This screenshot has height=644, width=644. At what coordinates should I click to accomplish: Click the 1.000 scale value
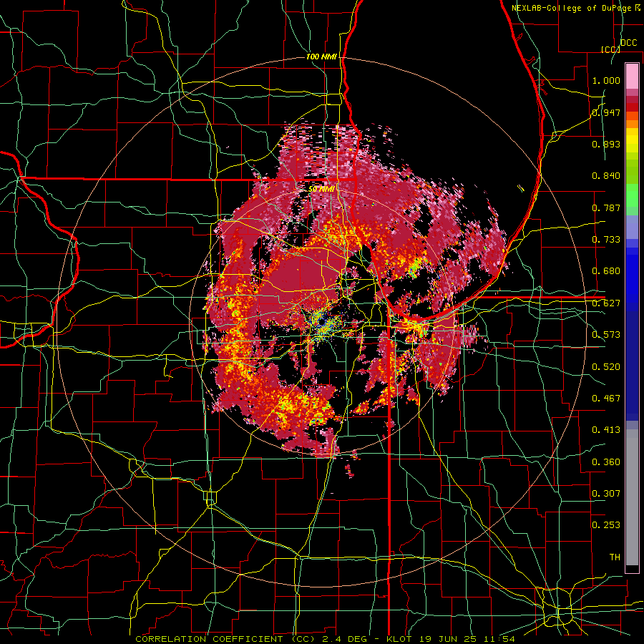606,80
